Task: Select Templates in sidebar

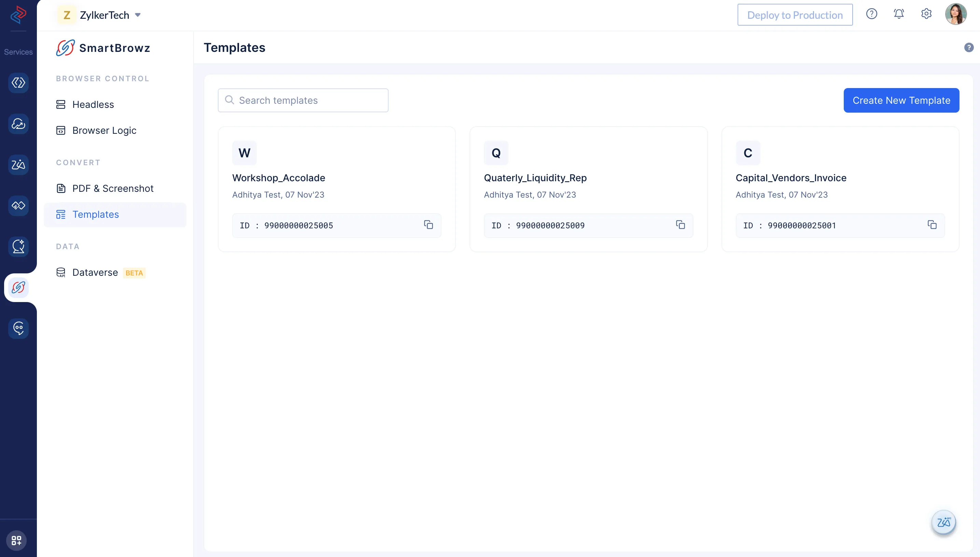Action: pos(115,214)
